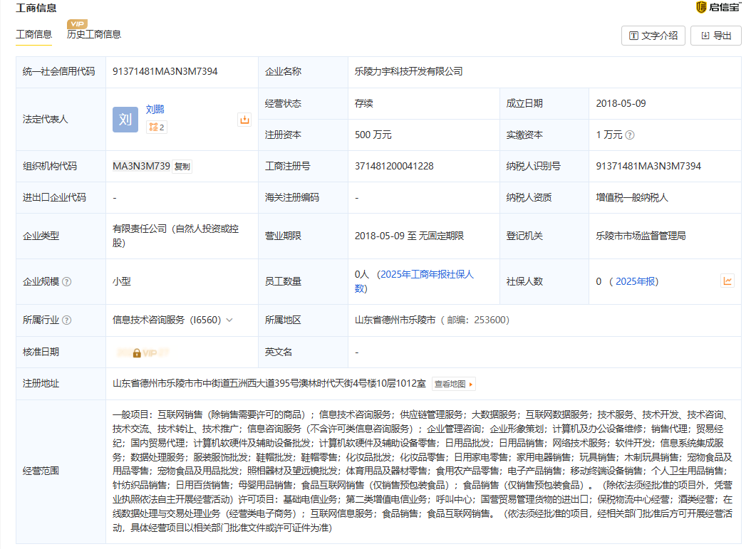
Task: Click the taxpayer ID under 纳税人识别号
Action: click(x=648, y=167)
